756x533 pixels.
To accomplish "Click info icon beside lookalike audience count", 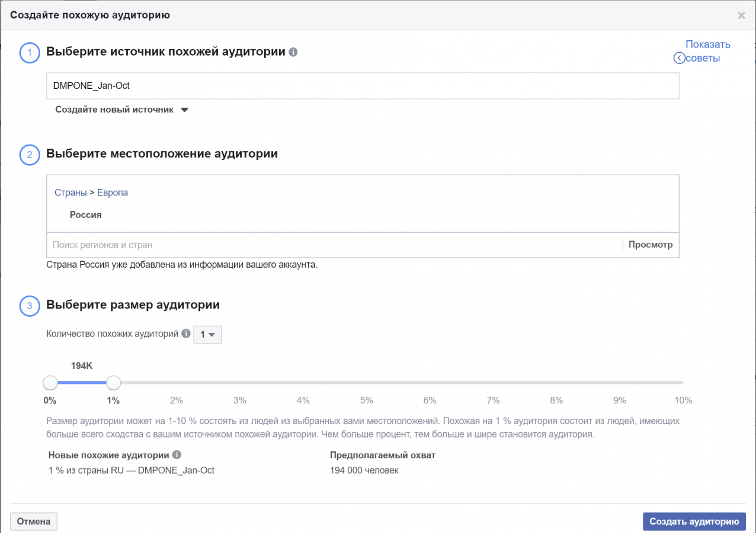I will coord(186,334).
